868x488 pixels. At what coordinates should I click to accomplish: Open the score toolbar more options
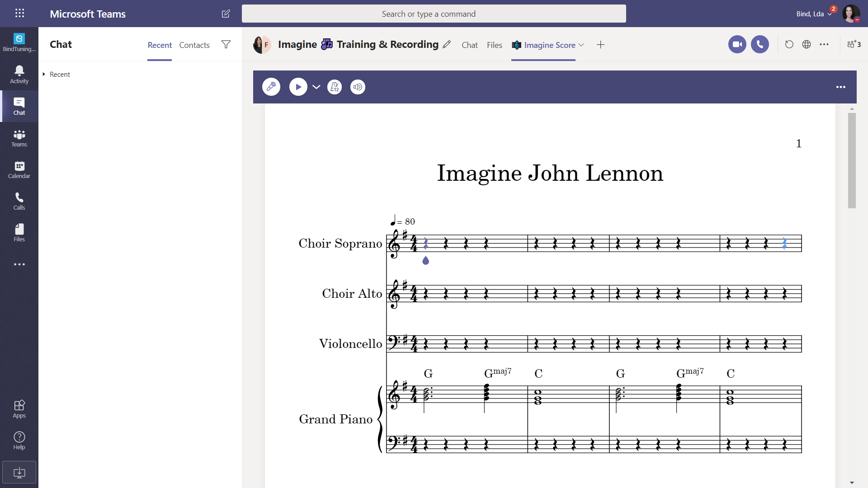point(841,87)
